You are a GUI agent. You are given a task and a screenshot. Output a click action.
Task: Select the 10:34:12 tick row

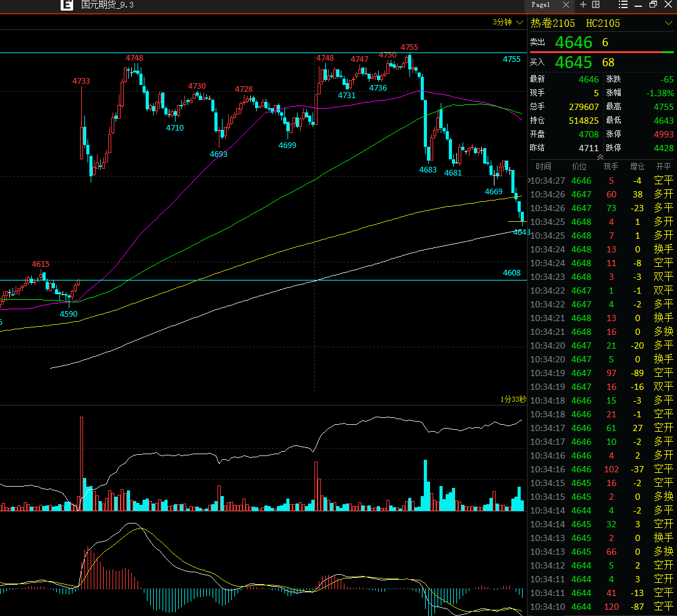point(602,565)
